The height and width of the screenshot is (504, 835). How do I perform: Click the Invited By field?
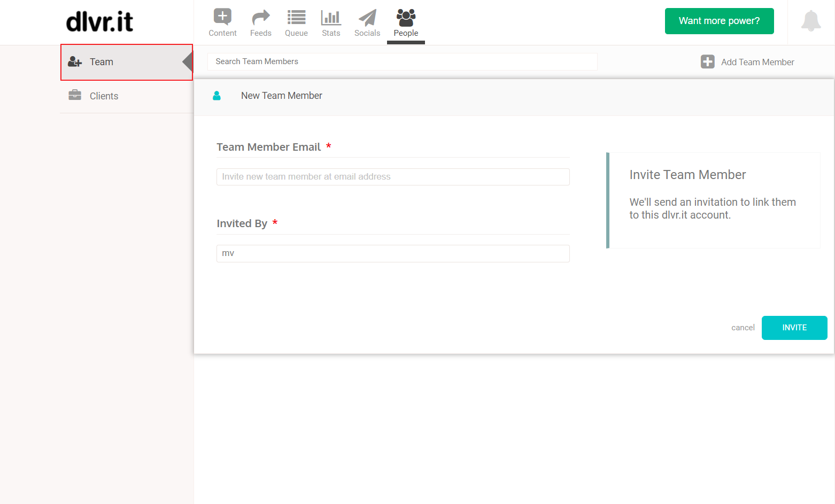click(x=393, y=253)
